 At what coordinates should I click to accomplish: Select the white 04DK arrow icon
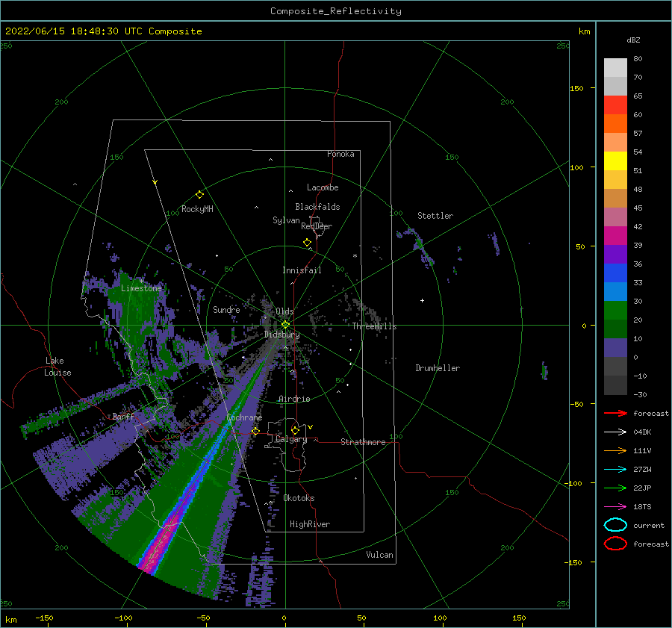pos(615,432)
